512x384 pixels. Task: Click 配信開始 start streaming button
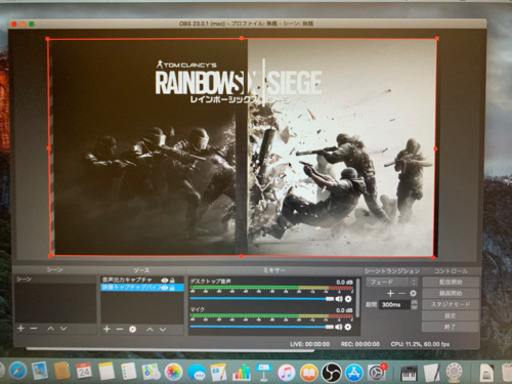[x=450, y=282]
